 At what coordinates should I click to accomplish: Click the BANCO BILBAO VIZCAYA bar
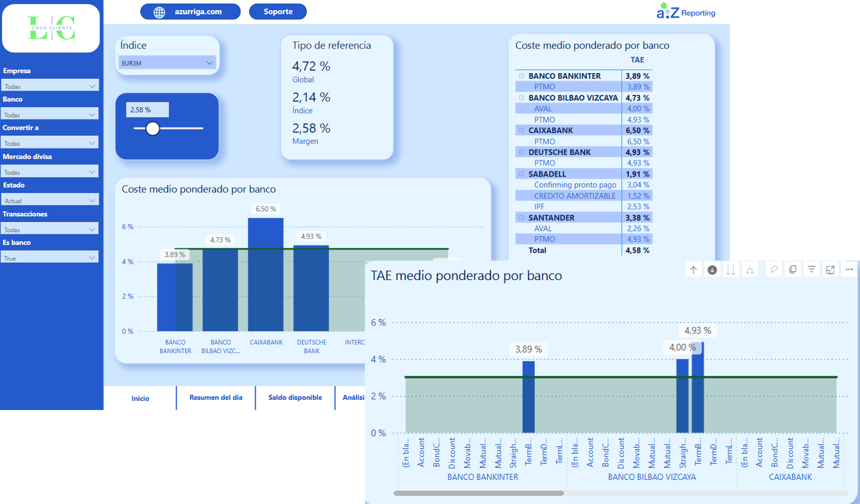(220, 290)
